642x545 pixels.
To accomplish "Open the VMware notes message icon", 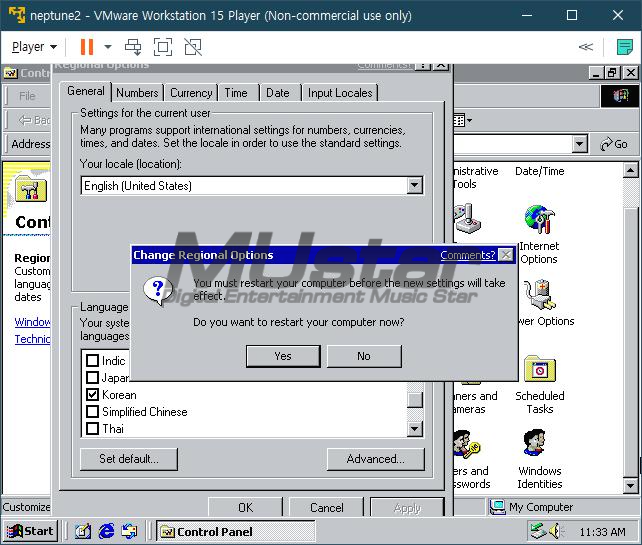I will tap(624, 47).
